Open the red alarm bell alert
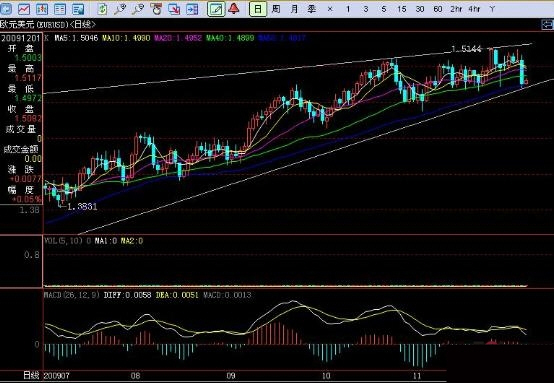This screenshot has width=554, height=383. [x=234, y=8]
